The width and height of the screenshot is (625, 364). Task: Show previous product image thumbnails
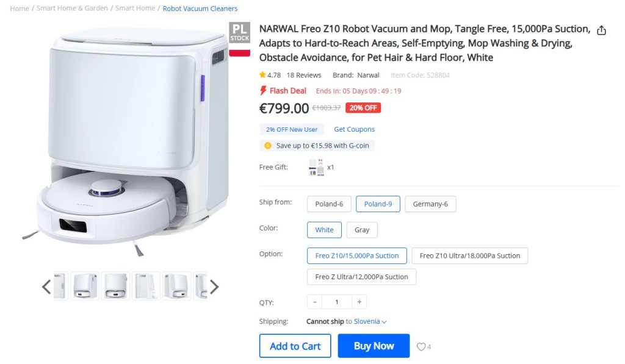coord(46,287)
